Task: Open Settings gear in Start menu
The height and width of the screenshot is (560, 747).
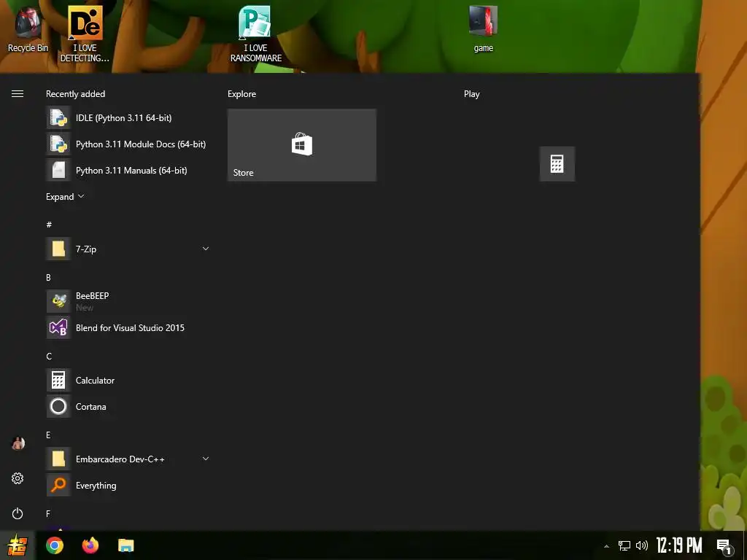Action: [18, 478]
